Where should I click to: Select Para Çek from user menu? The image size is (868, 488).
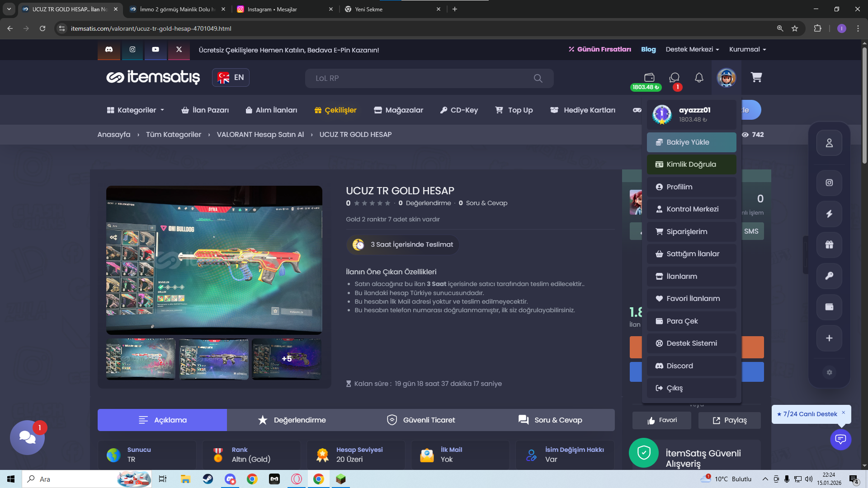click(691, 321)
